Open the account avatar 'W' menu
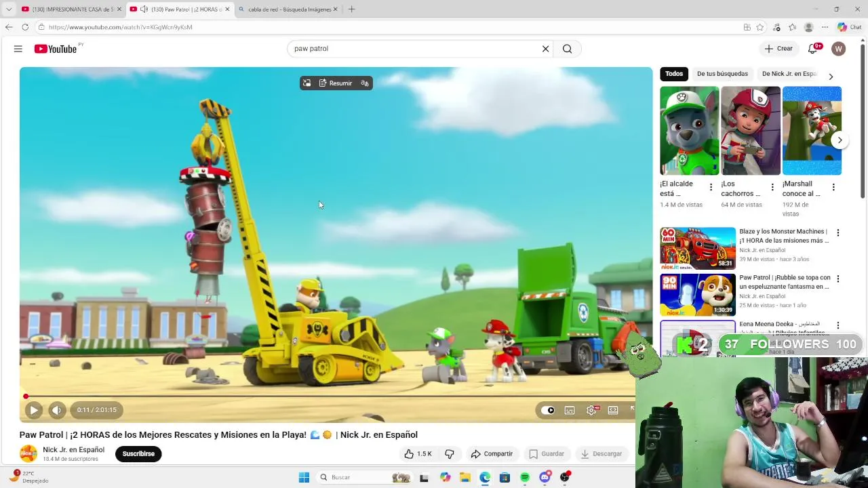The width and height of the screenshot is (868, 488). coord(839,49)
